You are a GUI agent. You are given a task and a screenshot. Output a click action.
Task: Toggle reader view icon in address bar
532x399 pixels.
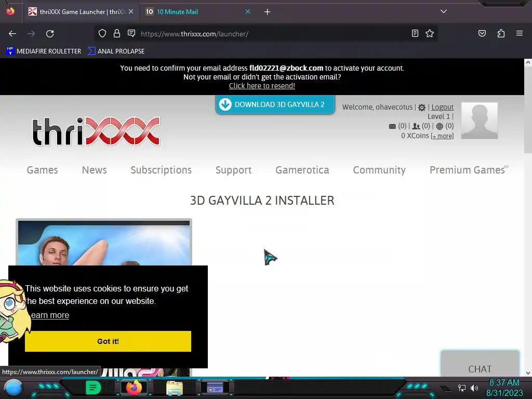point(415,33)
